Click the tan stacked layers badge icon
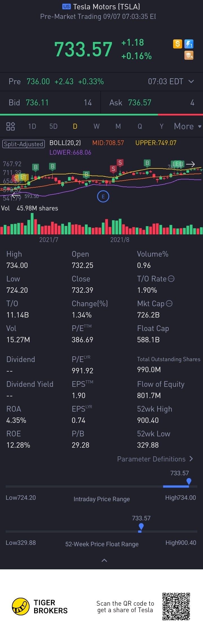This screenshot has height=644, width=203. click(189, 55)
